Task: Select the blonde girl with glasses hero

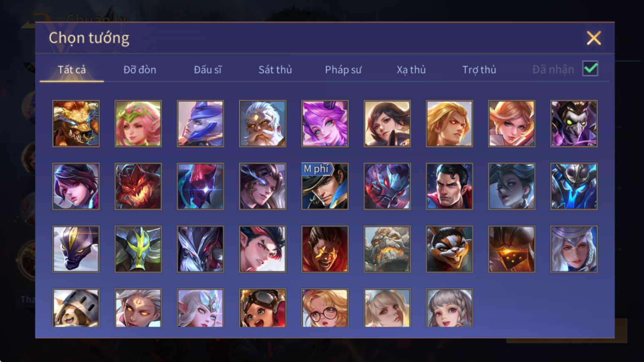Action: pos(325,308)
